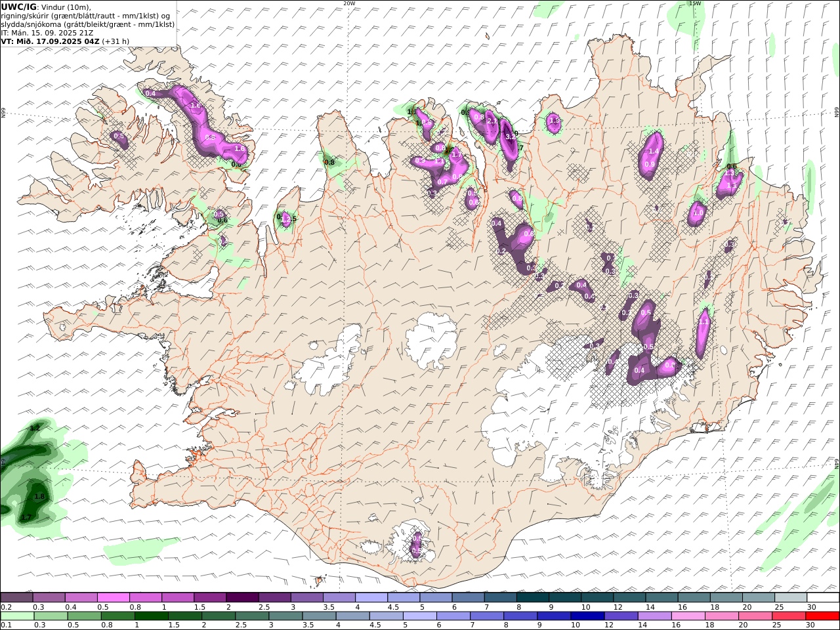Image resolution: width=840 pixels, height=630 pixels.
Task: Pick the darkest green rain swatch labeled 1
Action: click(152, 616)
